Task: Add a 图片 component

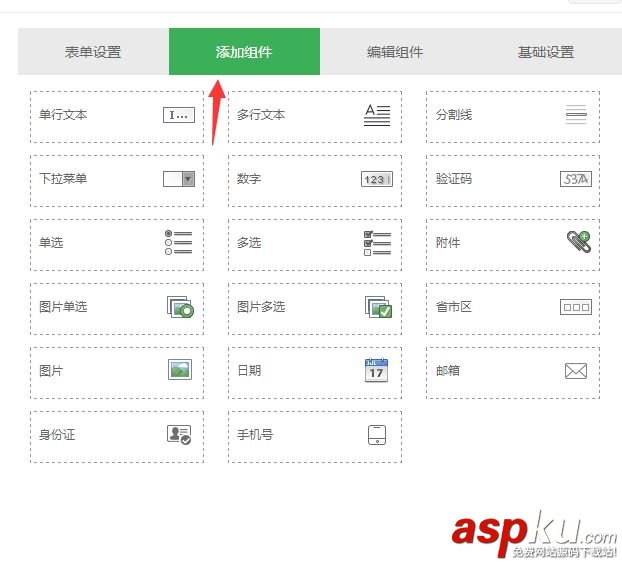Action: coord(117,373)
